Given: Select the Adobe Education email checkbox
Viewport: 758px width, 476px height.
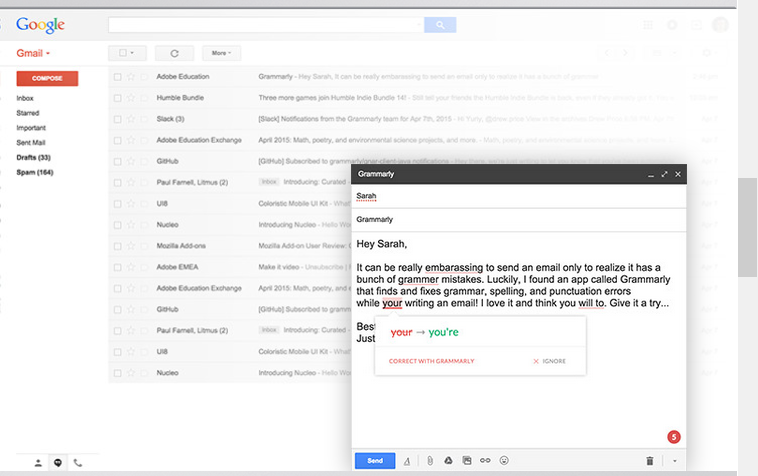Looking at the screenshot, I should coord(117,76).
